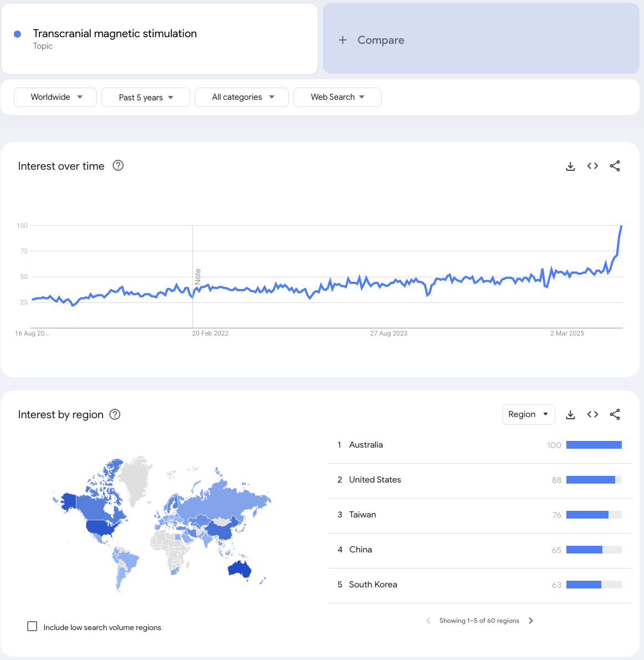Download the Interest over time data
Viewport: 644px width, 660px height.
pos(570,166)
